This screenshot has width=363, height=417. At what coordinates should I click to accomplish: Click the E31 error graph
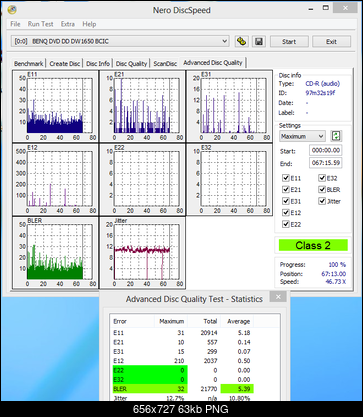click(x=229, y=106)
